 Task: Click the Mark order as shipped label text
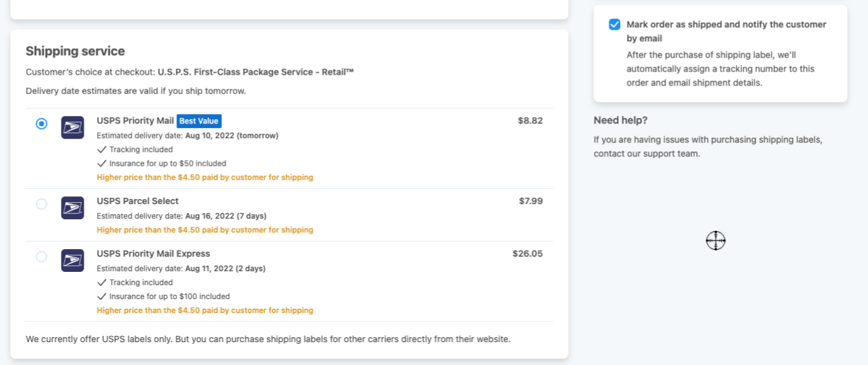click(726, 25)
